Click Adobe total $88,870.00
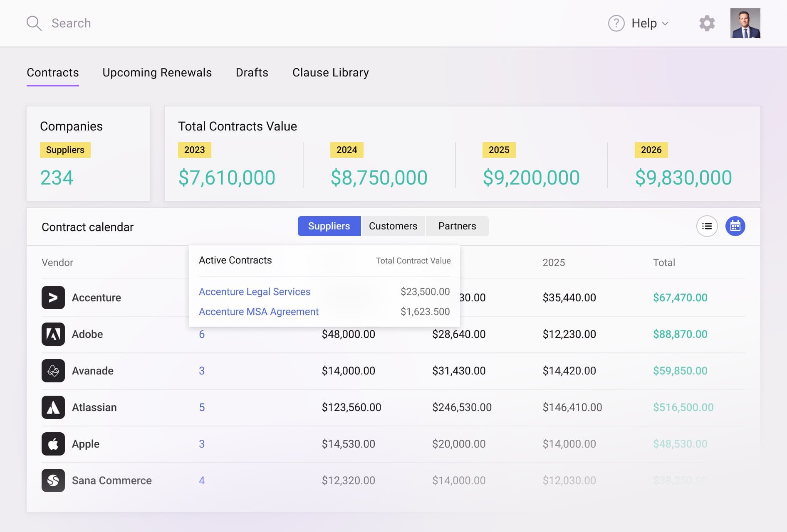 (680, 334)
